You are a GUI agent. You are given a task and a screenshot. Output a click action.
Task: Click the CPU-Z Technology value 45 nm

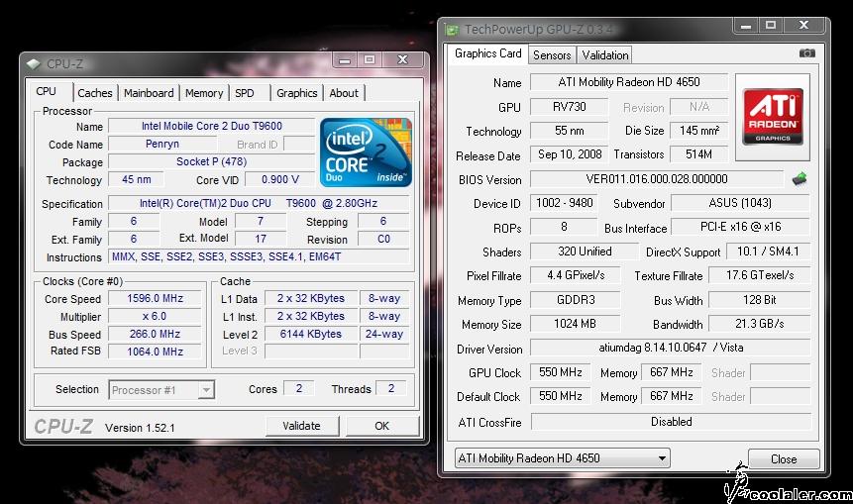[x=137, y=179]
